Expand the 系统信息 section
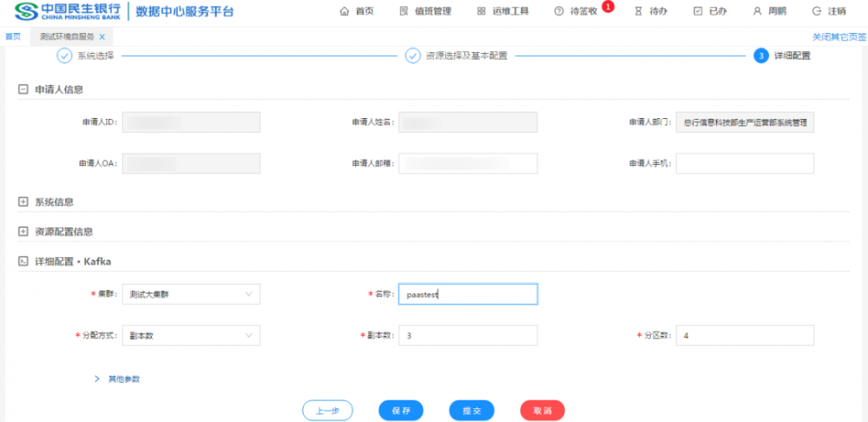Image resolution: width=868 pixels, height=422 pixels. [23, 202]
